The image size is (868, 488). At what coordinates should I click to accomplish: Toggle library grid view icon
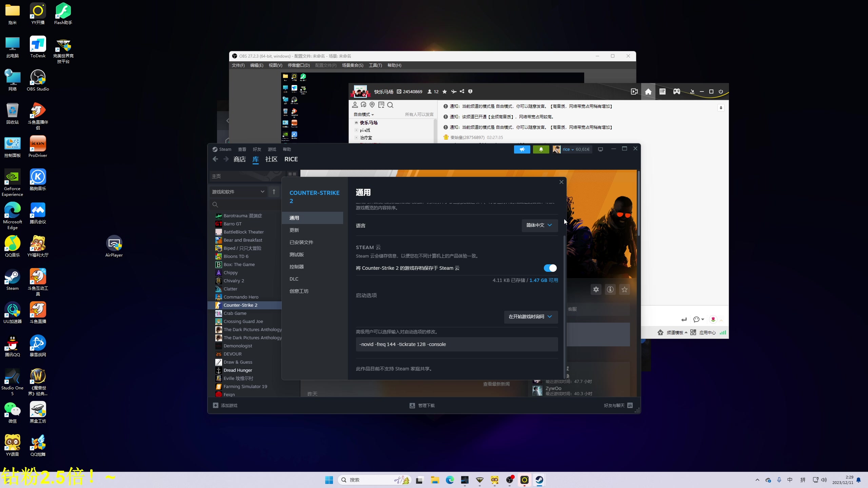(x=292, y=174)
